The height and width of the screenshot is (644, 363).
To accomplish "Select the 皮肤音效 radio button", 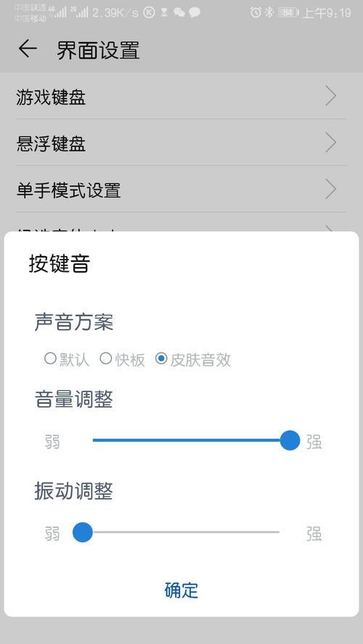I will coord(161,358).
